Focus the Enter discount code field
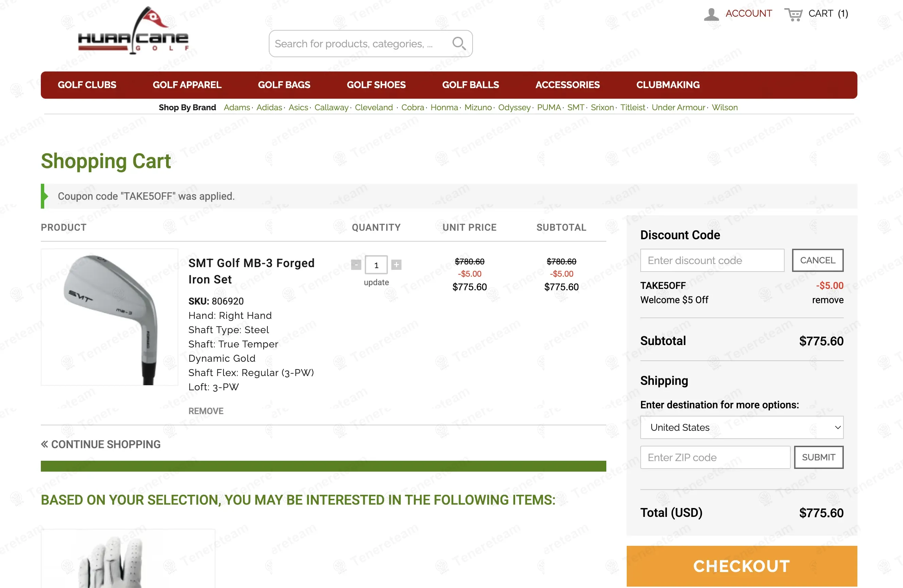 coord(712,260)
